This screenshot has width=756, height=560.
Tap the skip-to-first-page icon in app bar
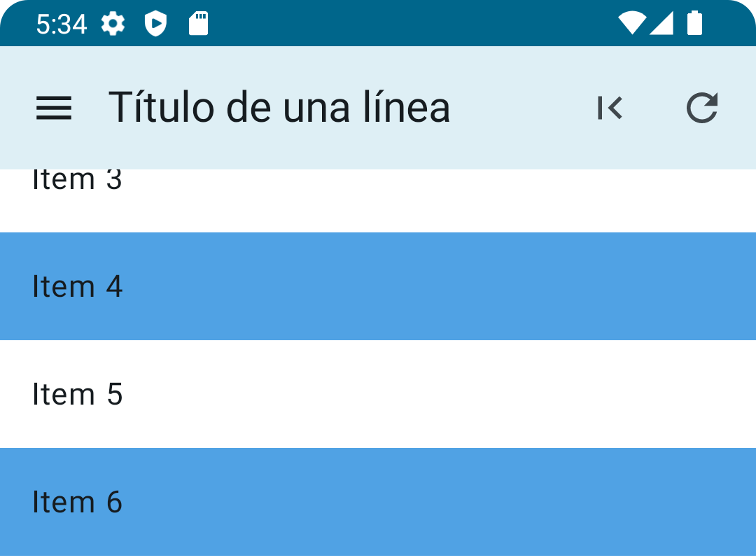click(610, 108)
